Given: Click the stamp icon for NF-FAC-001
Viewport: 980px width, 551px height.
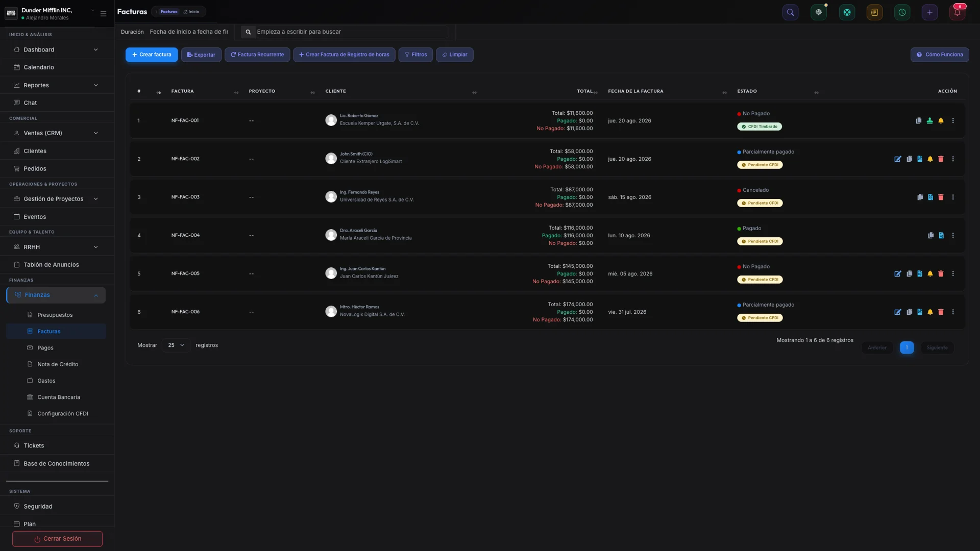Looking at the screenshot, I should 929,121.
